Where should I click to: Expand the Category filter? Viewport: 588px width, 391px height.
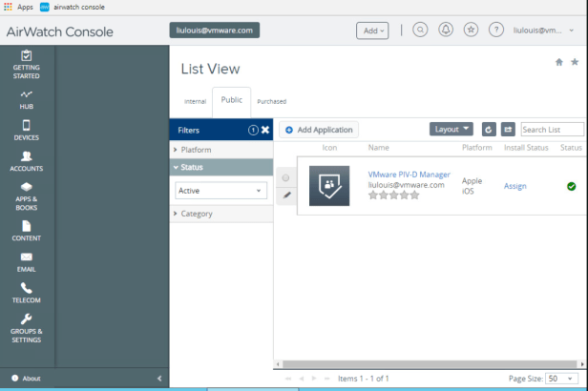coord(221,214)
